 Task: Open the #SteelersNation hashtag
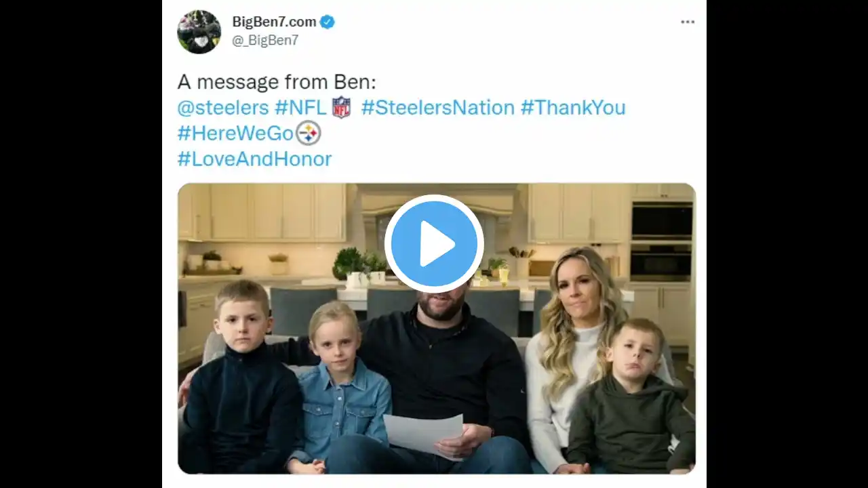coord(438,108)
